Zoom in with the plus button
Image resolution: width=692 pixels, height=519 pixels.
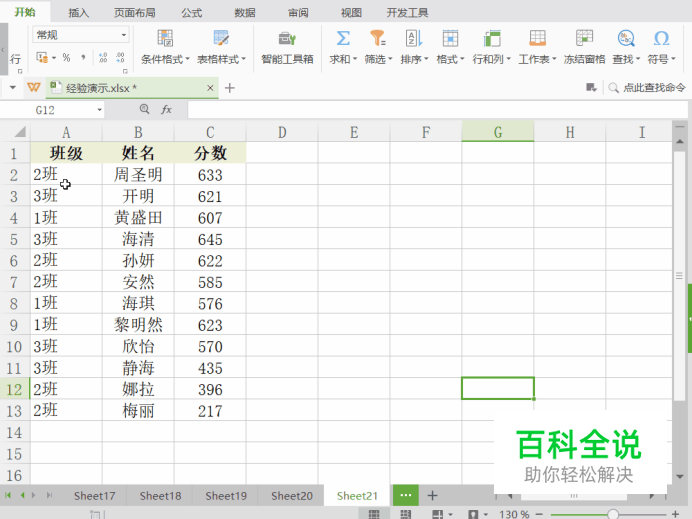tap(675, 514)
